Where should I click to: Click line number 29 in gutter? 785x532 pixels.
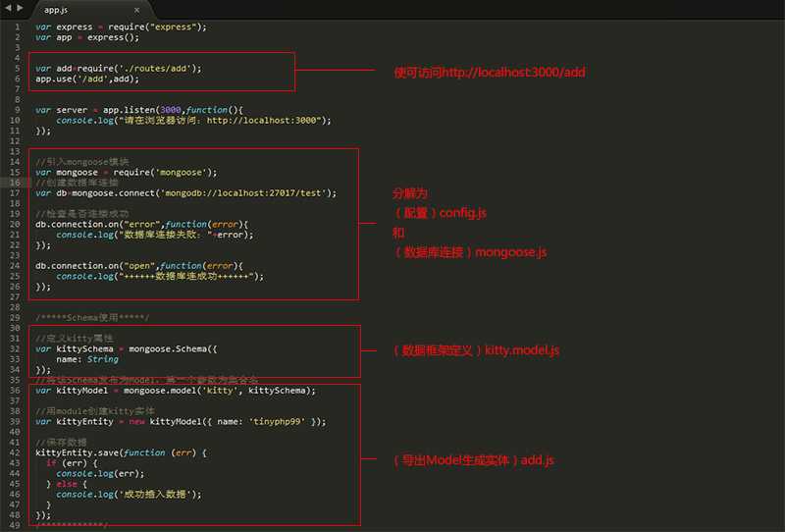pyautogui.click(x=15, y=318)
